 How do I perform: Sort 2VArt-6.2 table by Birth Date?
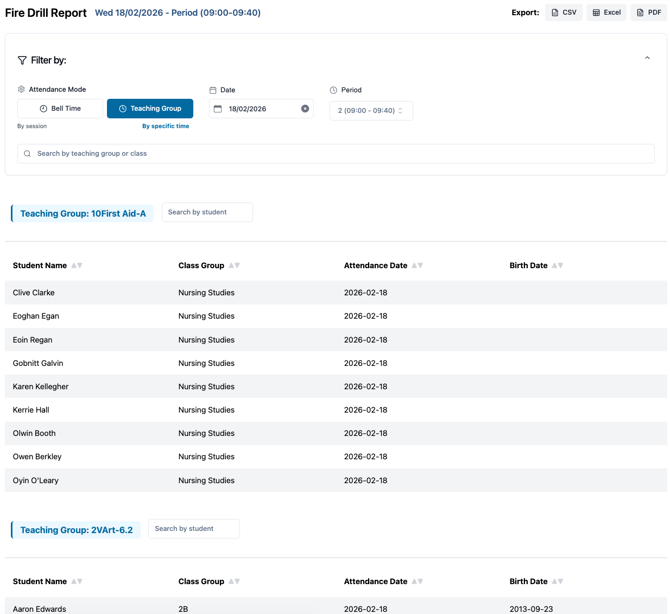[x=558, y=581]
